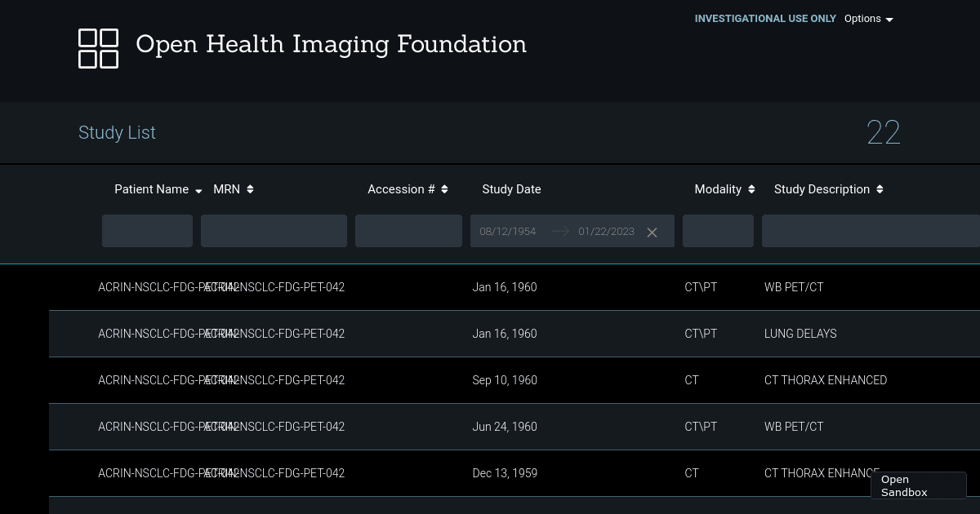This screenshot has height=514, width=980.
Task: Focus the Accession # filter input
Action: 408,231
